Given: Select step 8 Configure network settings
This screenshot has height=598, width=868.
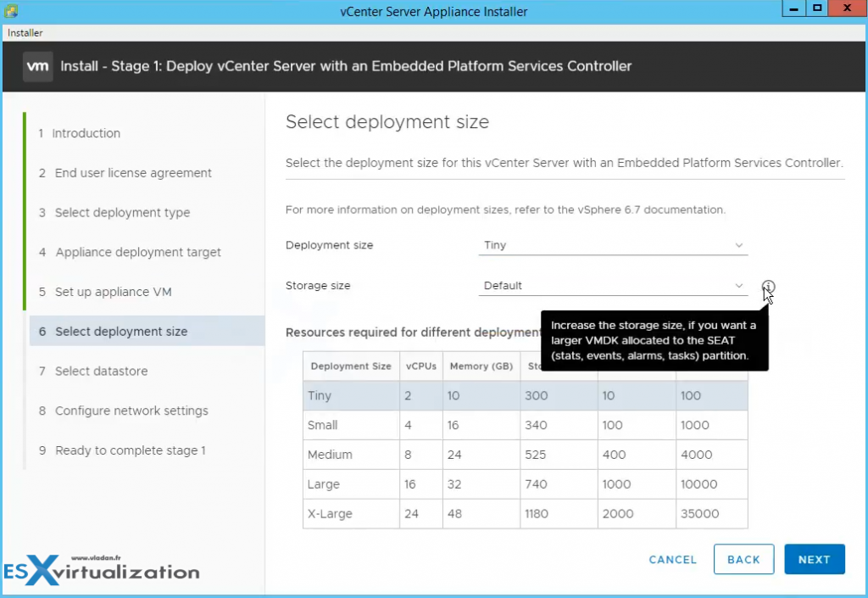Looking at the screenshot, I should coord(131,411).
